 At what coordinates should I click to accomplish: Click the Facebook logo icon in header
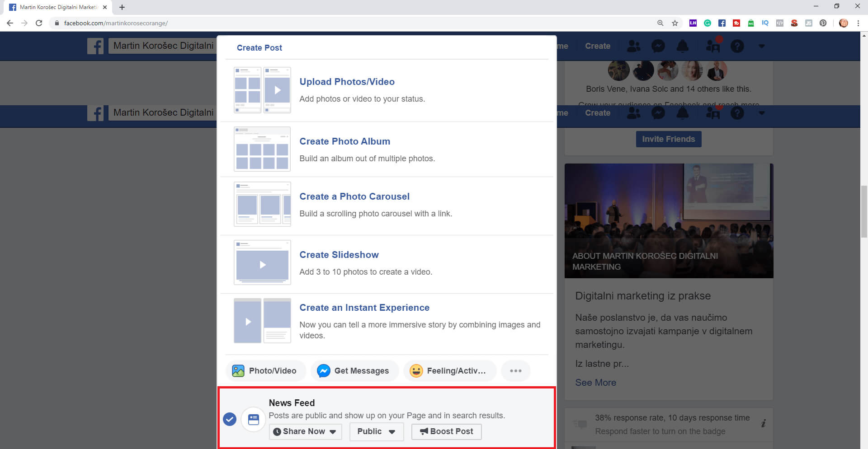(95, 46)
